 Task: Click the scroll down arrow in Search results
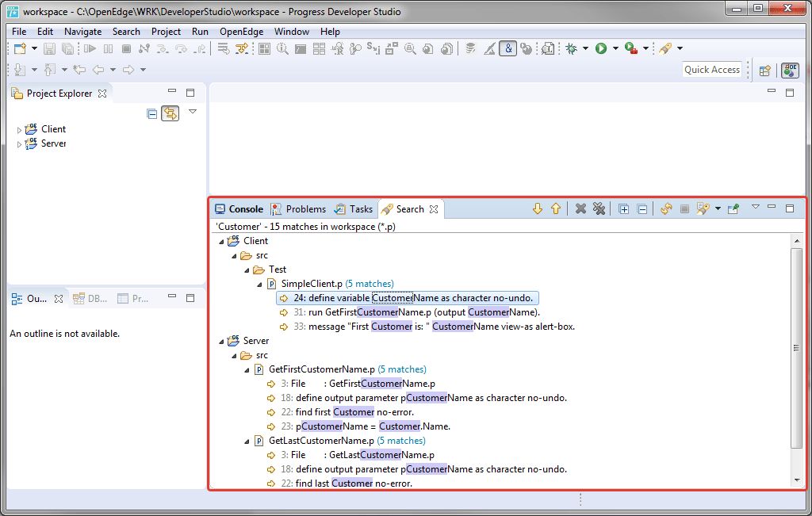(x=796, y=481)
